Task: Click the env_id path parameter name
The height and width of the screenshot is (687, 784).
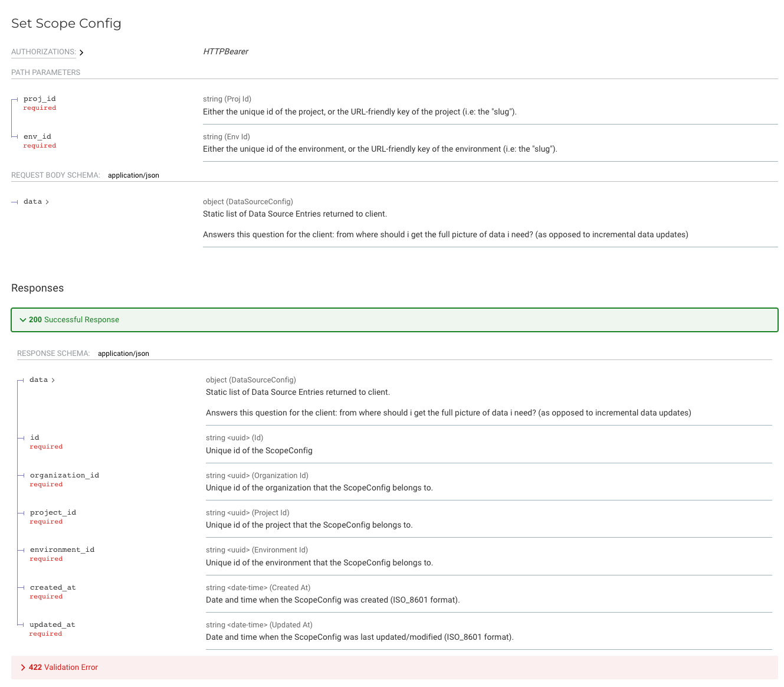Action: point(37,137)
